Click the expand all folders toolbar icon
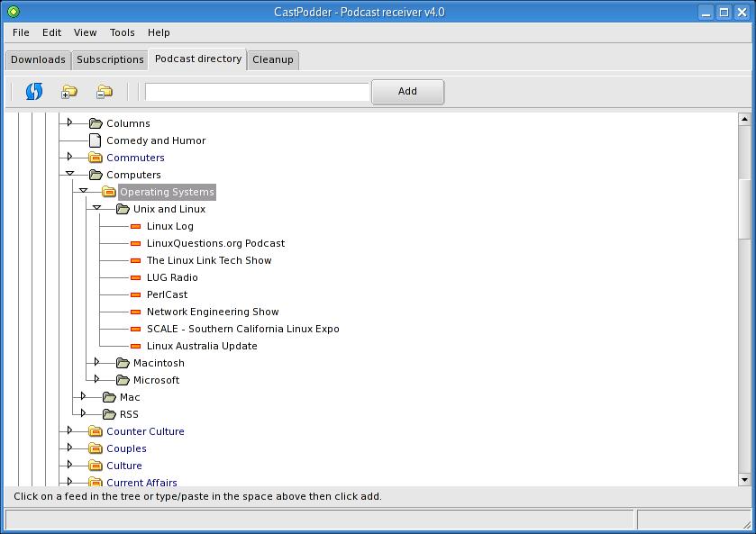756x534 pixels. click(69, 91)
